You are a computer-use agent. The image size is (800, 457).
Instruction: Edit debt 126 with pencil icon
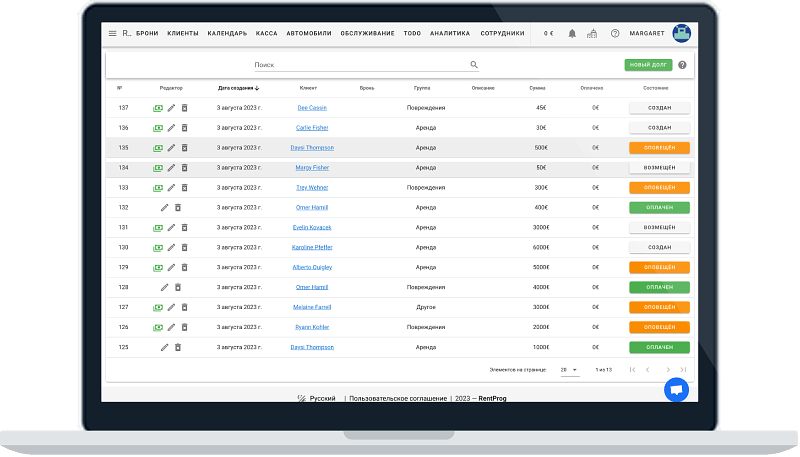click(x=171, y=327)
